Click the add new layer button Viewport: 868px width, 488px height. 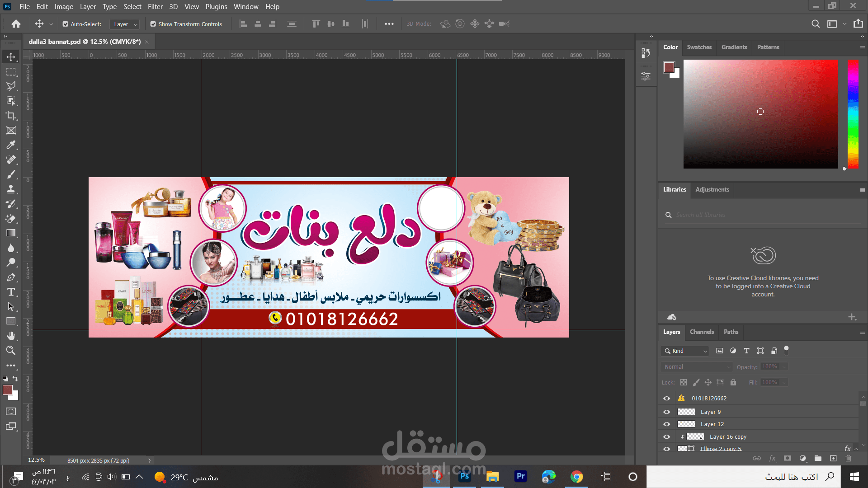pyautogui.click(x=833, y=458)
